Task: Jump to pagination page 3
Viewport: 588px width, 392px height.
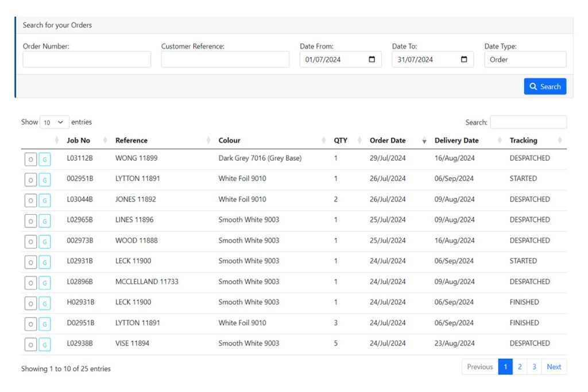Action: point(534,367)
